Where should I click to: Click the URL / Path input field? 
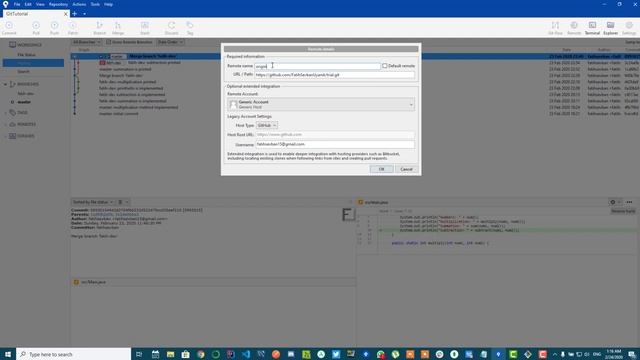(335, 75)
